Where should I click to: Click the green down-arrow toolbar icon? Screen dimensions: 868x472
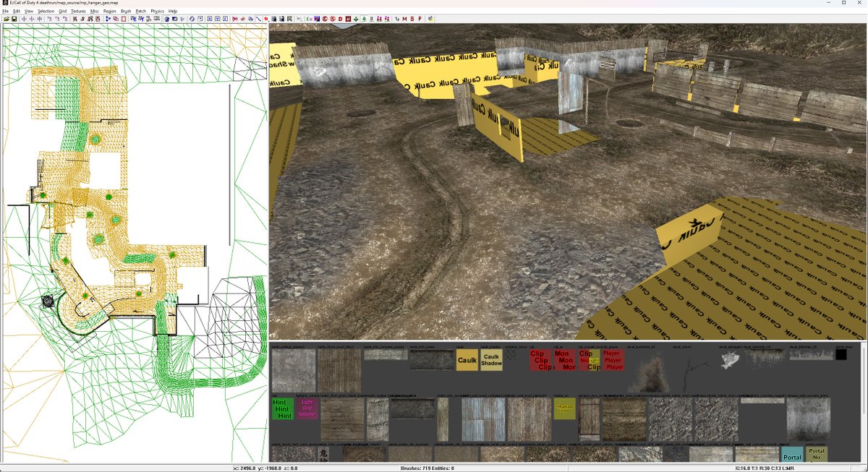(356, 19)
